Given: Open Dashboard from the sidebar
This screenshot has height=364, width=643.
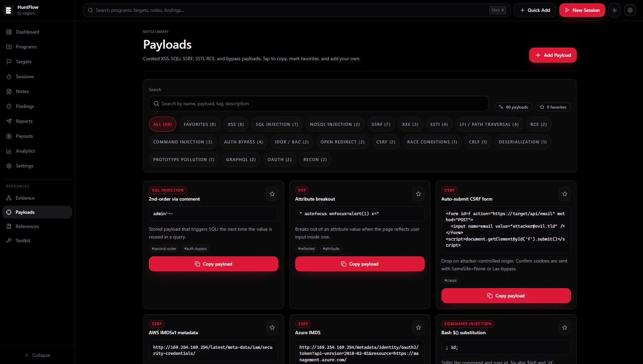Looking at the screenshot, I should point(37,32).
